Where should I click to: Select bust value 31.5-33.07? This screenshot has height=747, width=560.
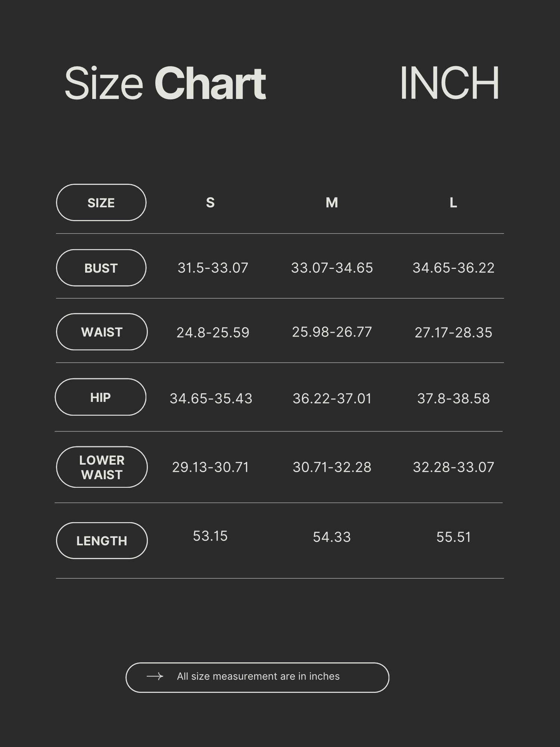(213, 268)
